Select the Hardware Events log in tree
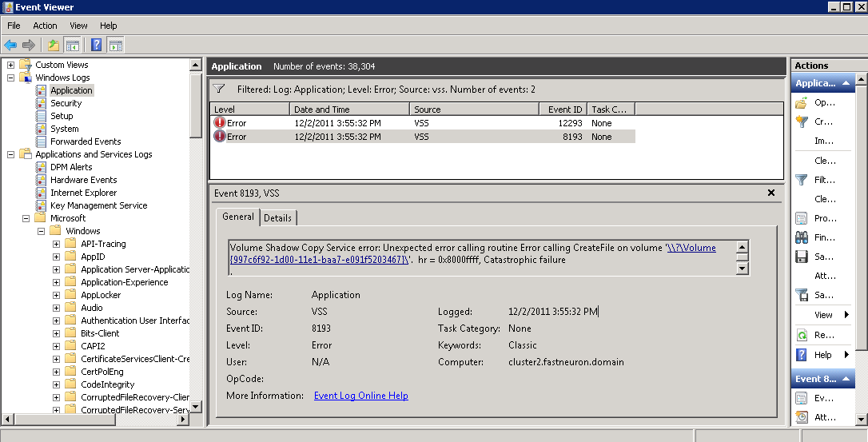Image resolution: width=868 pixels, height=442 pixels. tap(84, 180)
